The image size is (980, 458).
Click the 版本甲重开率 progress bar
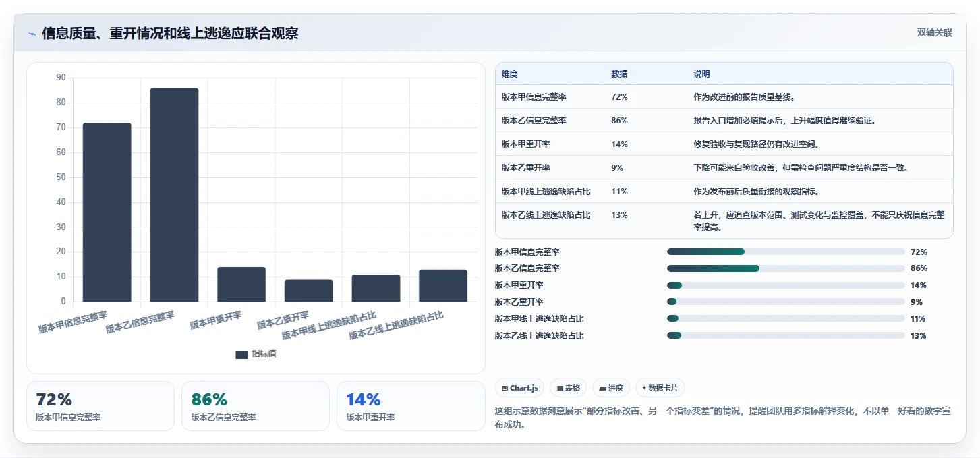(x=786, y=285)
